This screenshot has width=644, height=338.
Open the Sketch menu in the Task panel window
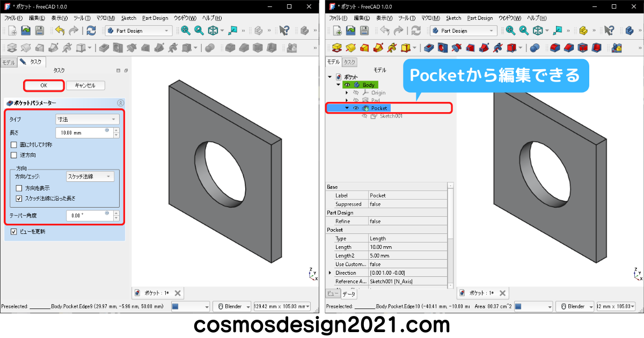tap(128, 18)
